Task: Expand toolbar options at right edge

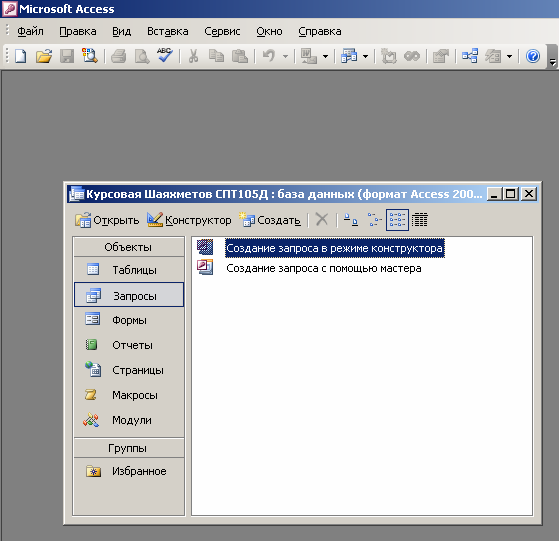Action: click(553, 57)
